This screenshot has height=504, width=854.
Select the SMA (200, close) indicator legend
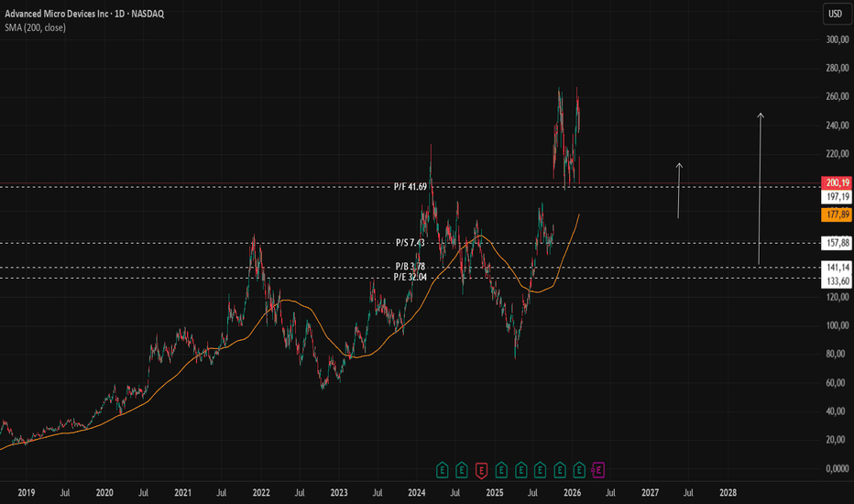point(36,27)
